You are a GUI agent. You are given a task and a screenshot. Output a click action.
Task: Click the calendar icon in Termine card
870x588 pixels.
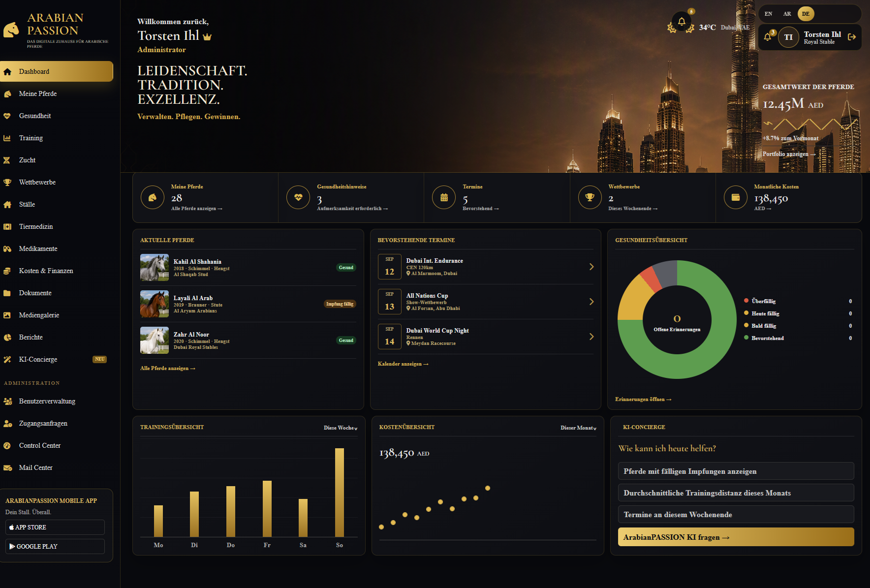point(444,197)
